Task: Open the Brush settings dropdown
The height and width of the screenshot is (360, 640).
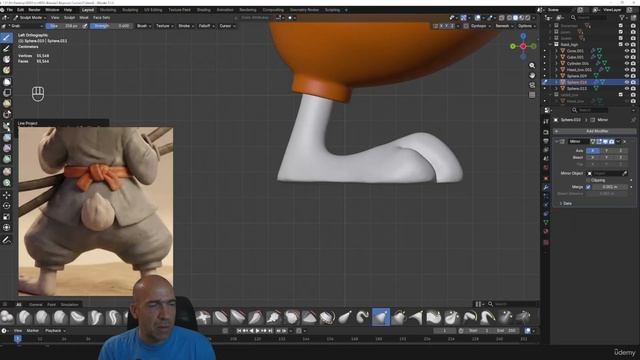Action: click(143, 26)
